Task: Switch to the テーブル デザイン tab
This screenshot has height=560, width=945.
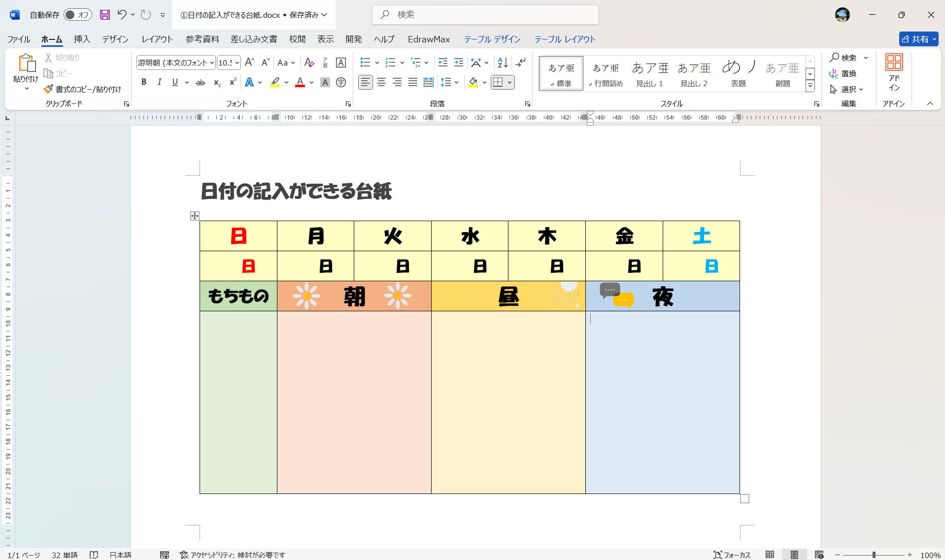Action: [492, 39]
